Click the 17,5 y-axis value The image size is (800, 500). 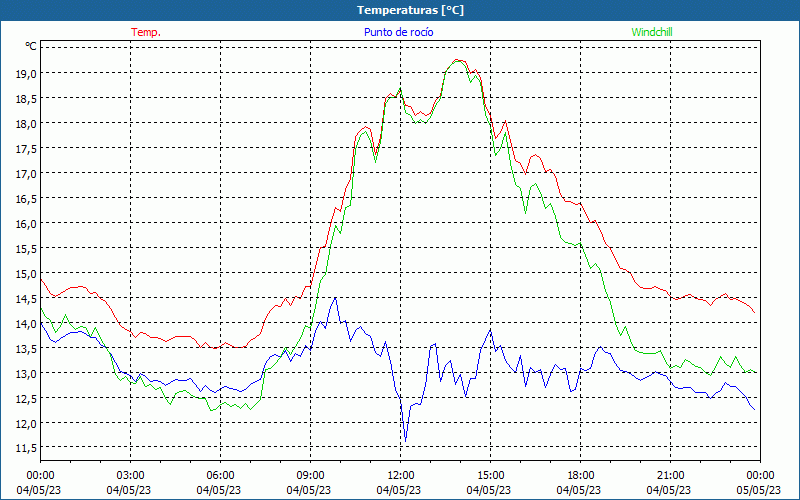(27, 148)
